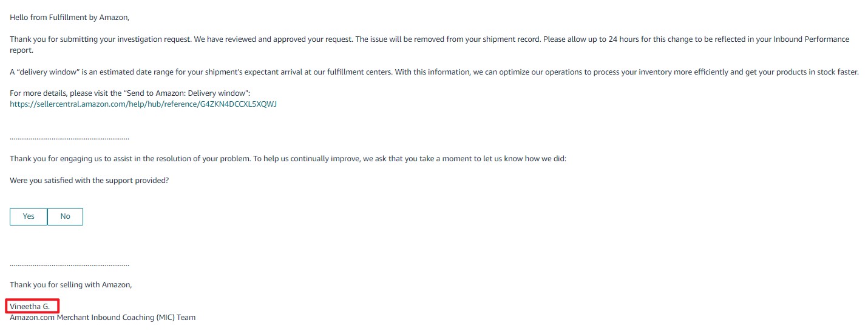Click the Merchant Inbound Coaching (MIC) Team line
The height and width of the screenshot is (334, 868).
tap(103, 317)
